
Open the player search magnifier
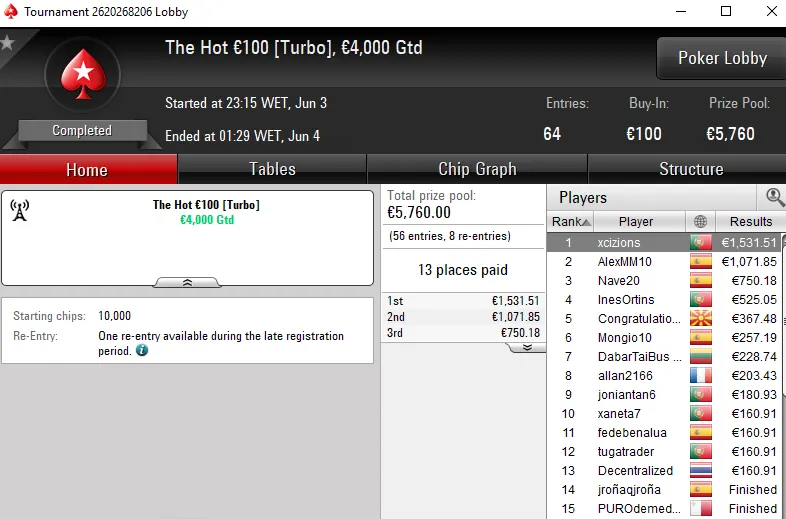click(775, 197)
